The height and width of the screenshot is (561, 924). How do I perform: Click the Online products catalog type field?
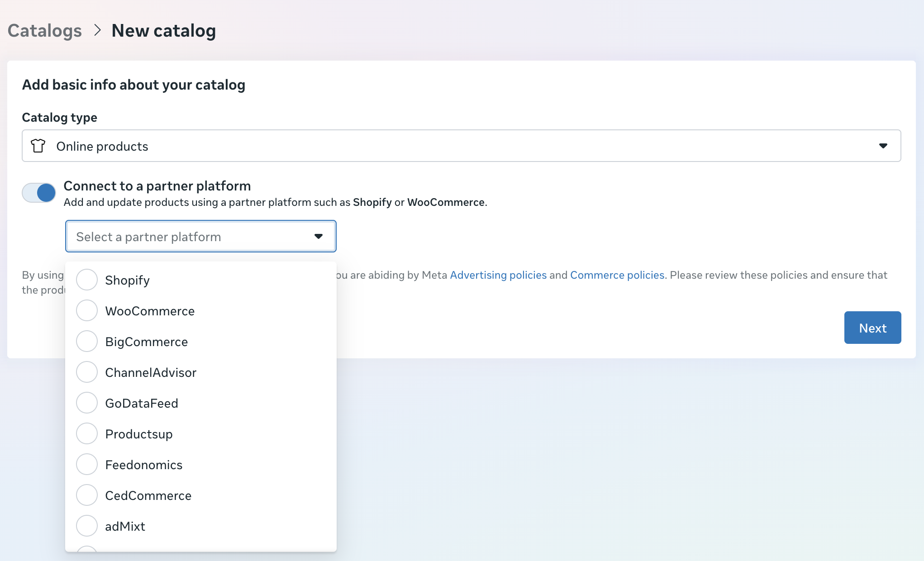tap(452, 146)
